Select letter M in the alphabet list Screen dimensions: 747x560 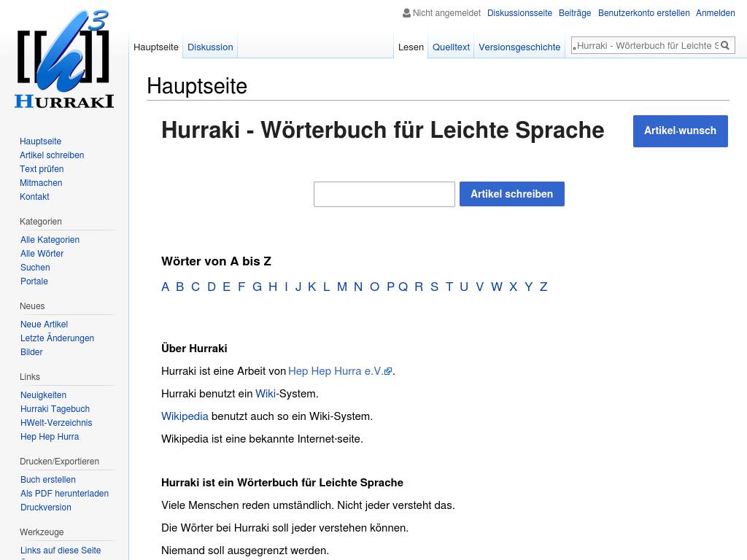tap(341, 287)
